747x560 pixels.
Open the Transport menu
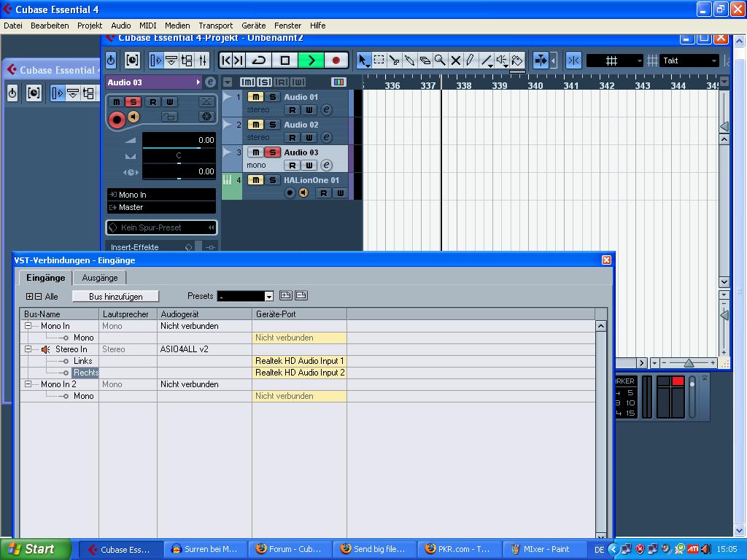point(216,26)
